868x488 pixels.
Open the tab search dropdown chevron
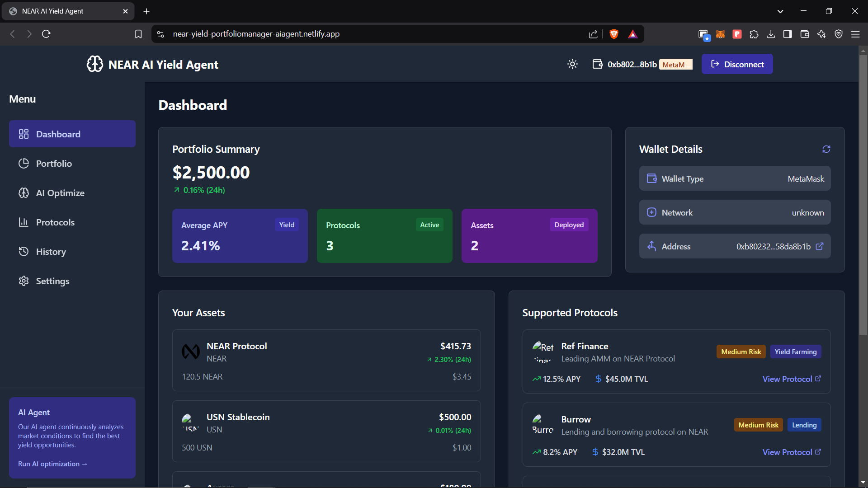point(780,11)
